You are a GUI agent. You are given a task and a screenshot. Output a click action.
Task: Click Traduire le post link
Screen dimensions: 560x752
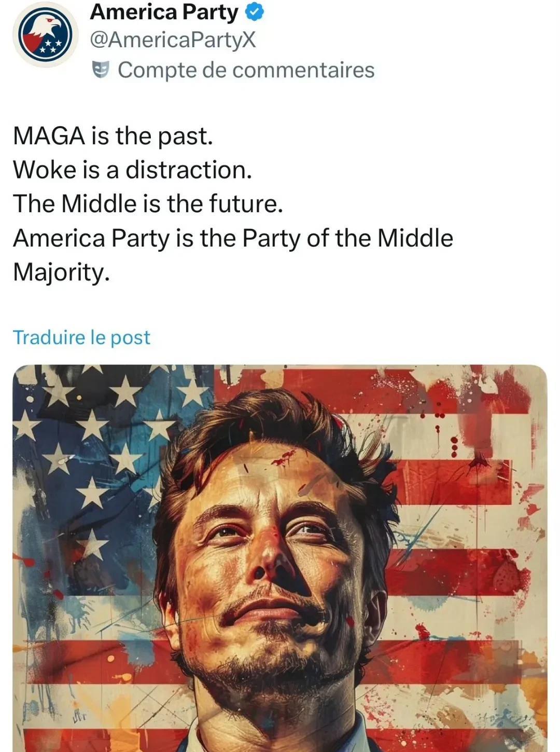pos(81,337)
